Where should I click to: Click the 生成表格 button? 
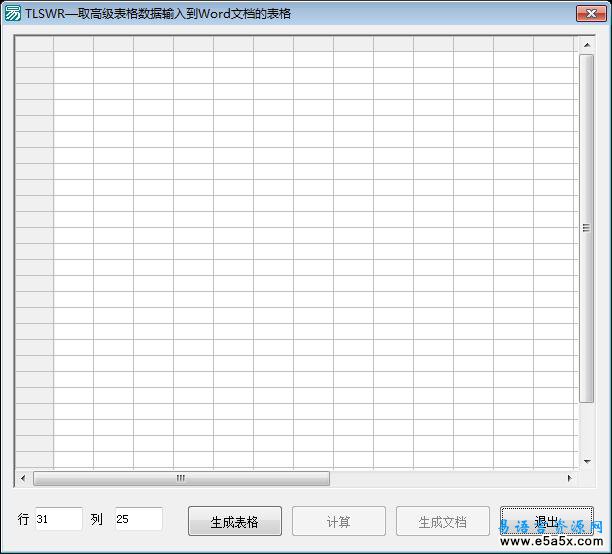point(235,521)
